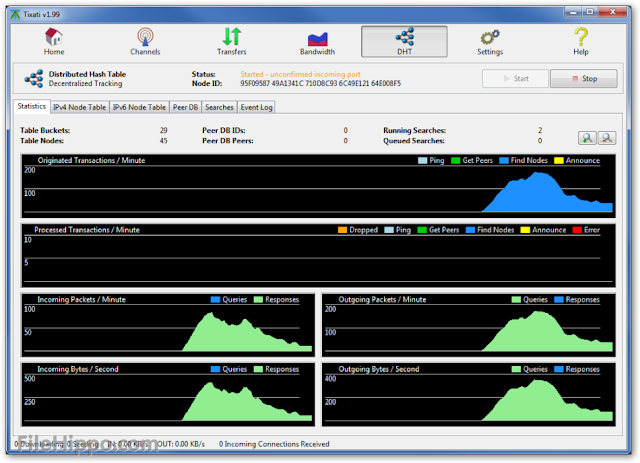Click the 'Table Buckets:' label
The height and width of the screenshot is (463, 640).
(x=45, y=130)
